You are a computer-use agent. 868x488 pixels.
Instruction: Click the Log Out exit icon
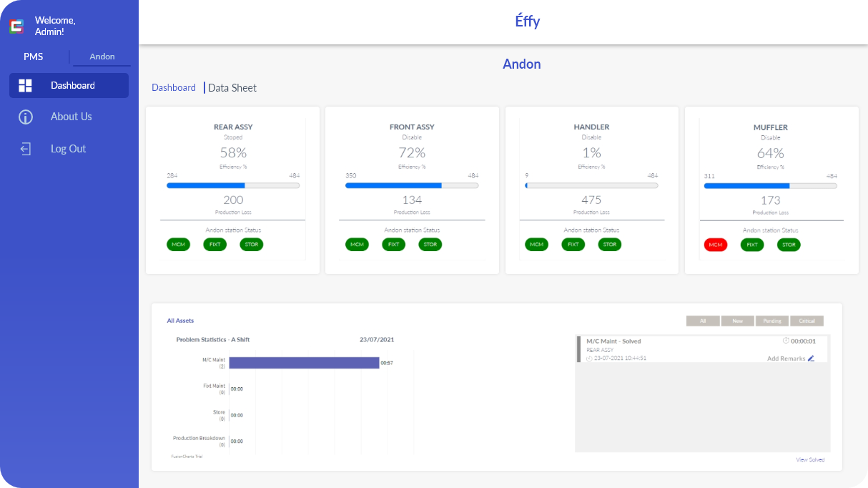(25, 148)
